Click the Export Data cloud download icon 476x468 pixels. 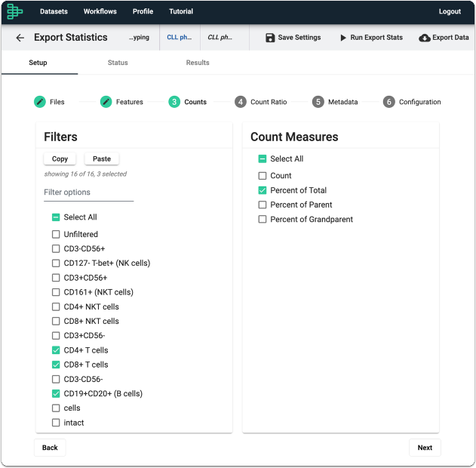(425, 38)
